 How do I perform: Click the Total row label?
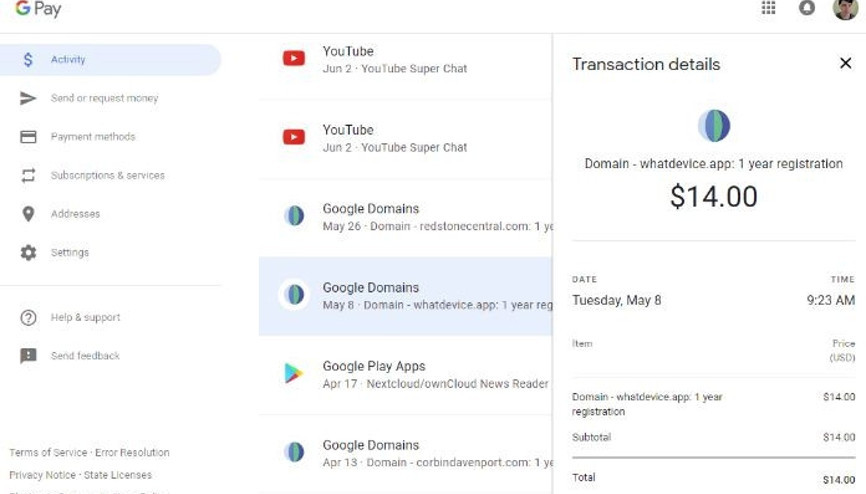coord(584,477)
